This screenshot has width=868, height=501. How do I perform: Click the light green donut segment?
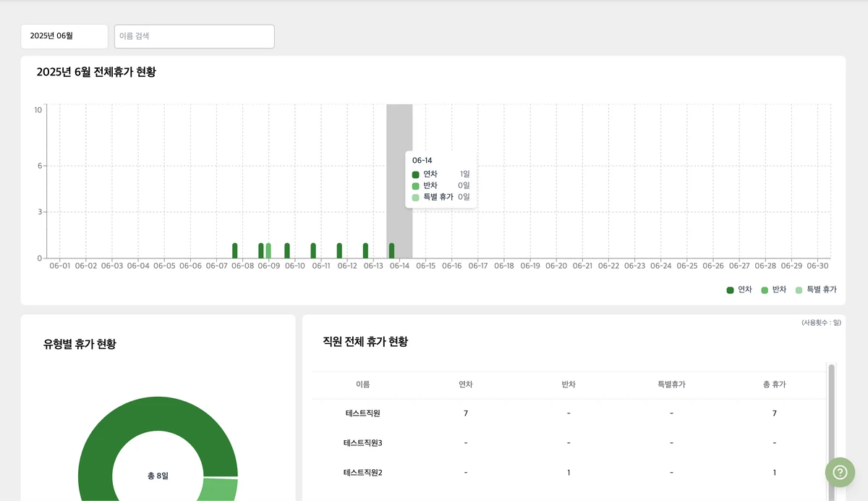coord(220,489)
